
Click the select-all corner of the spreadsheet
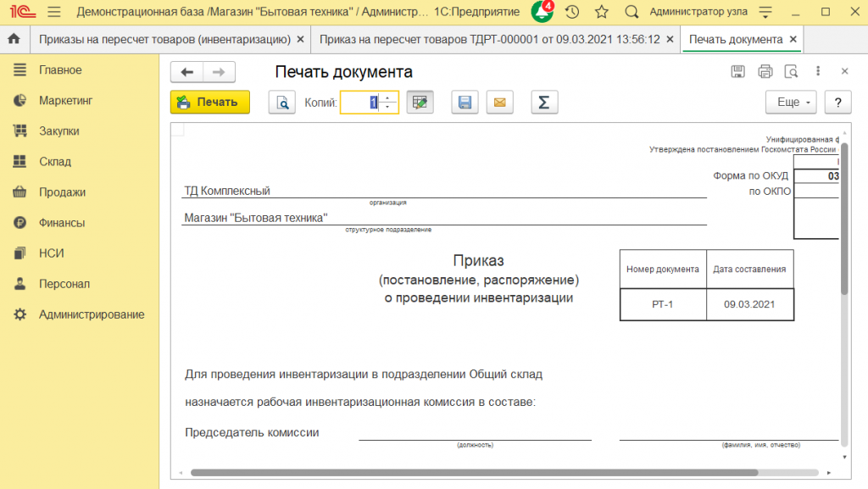pyautogui.click(x=178, y=130)
